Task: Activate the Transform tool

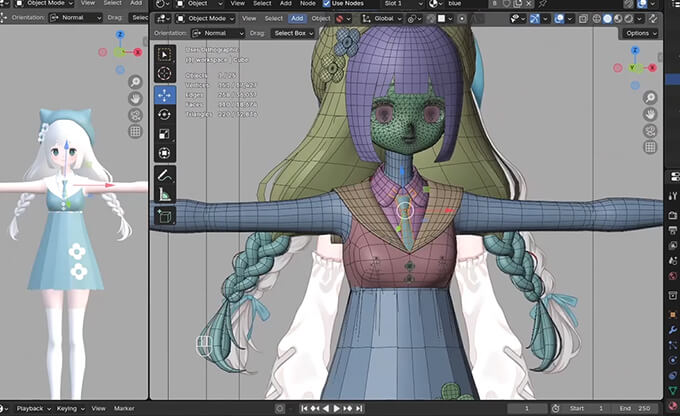Action: 164,153
